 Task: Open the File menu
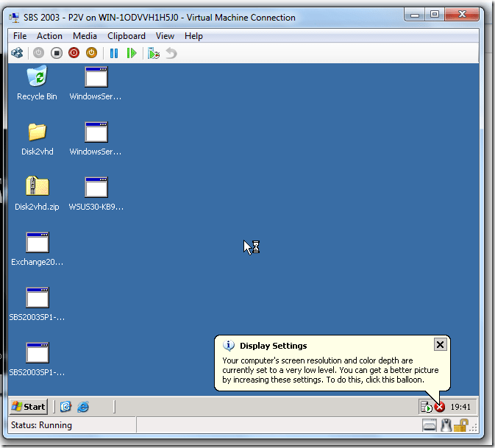(x=20, y=35)
